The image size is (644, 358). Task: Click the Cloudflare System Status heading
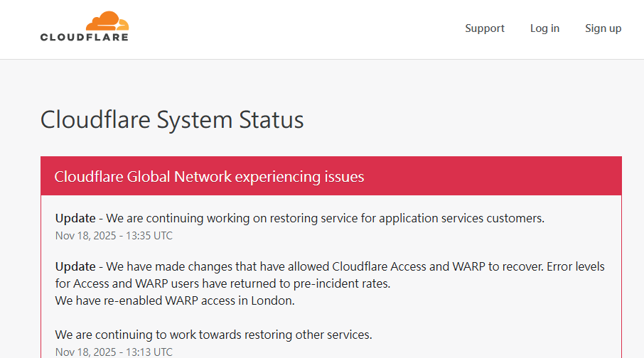172,119
